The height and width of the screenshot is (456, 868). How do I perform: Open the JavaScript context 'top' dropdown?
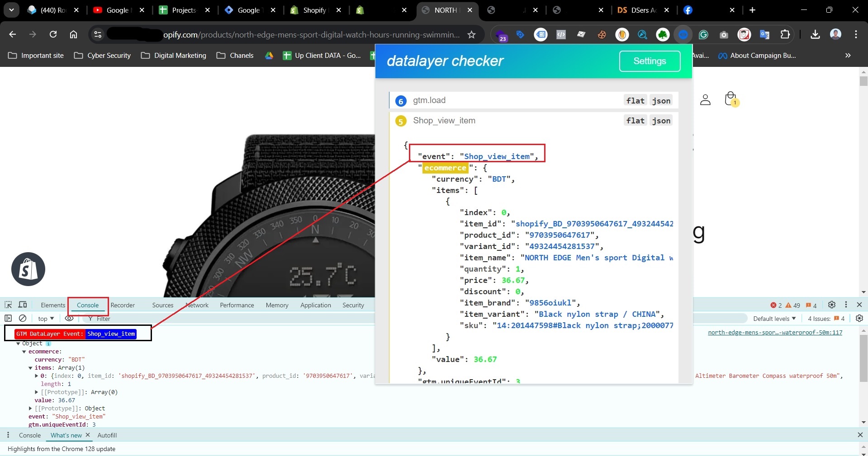pyautogui.click(x=46, y=318)
